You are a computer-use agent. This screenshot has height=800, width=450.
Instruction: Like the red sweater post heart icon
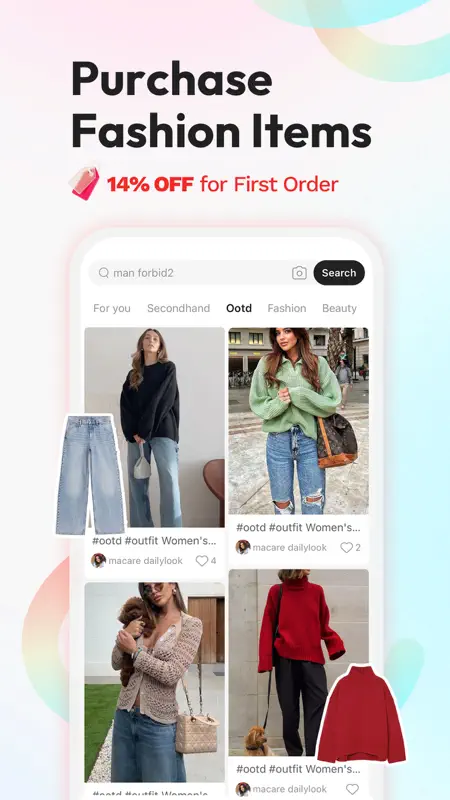(352, 789)
